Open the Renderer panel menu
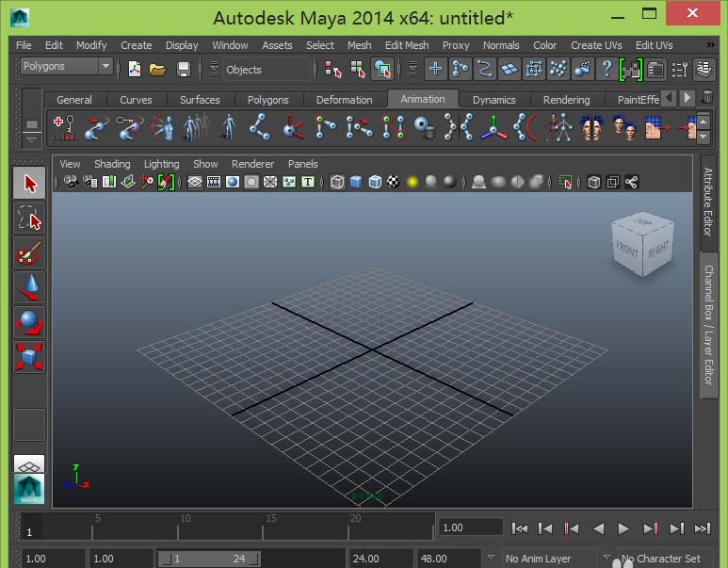 (x=252, y=164)
